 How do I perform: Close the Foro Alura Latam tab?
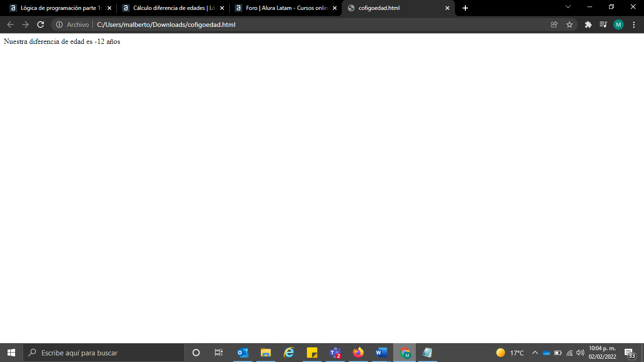coord(335,8)
